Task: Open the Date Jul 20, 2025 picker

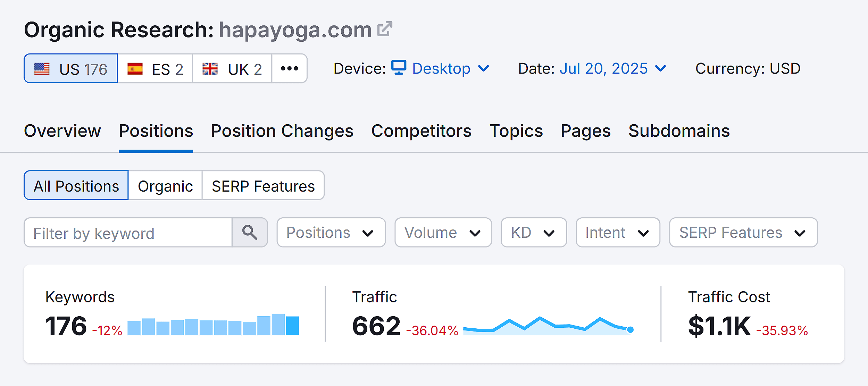Action: 613,68
